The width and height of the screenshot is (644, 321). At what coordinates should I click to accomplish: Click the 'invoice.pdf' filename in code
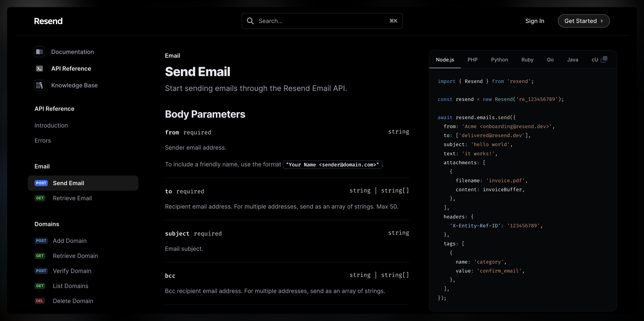[x=505, y=181]
